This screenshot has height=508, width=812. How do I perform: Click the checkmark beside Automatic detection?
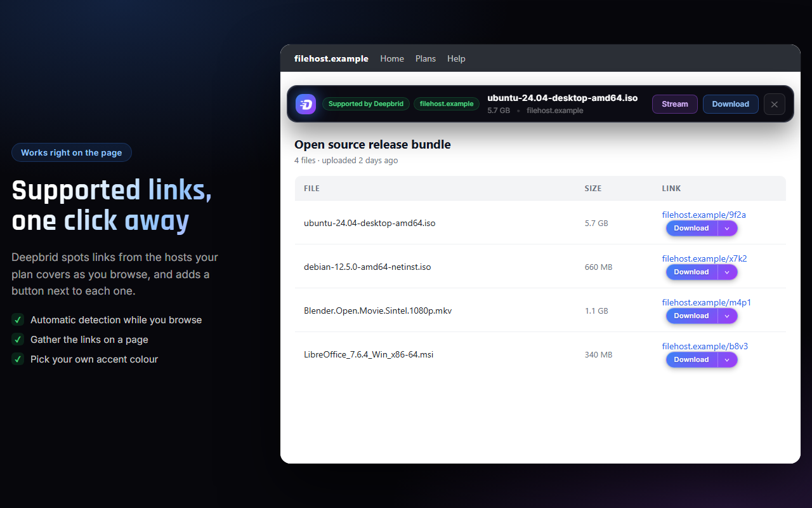click(18, 320)
